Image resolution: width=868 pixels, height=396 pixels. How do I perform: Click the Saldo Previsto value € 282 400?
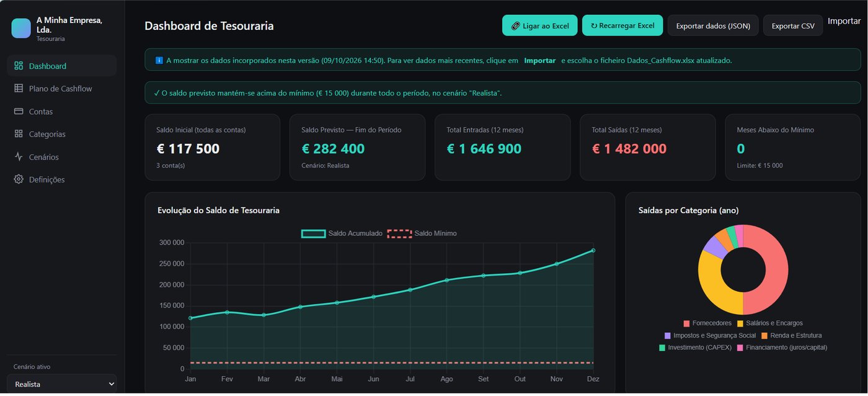click(x=333, y=149)
